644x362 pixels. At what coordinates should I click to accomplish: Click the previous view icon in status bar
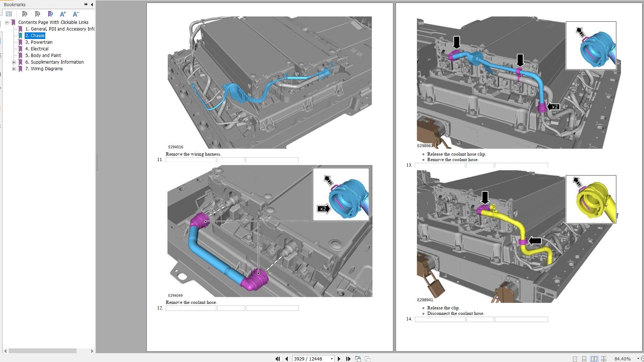(x=358, y=359)
